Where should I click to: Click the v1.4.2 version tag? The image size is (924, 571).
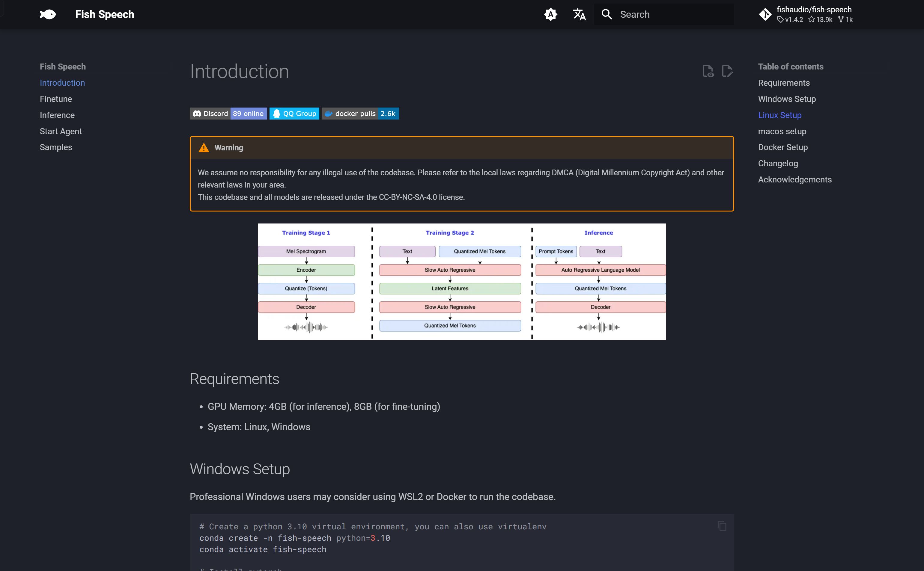(790, 19)
